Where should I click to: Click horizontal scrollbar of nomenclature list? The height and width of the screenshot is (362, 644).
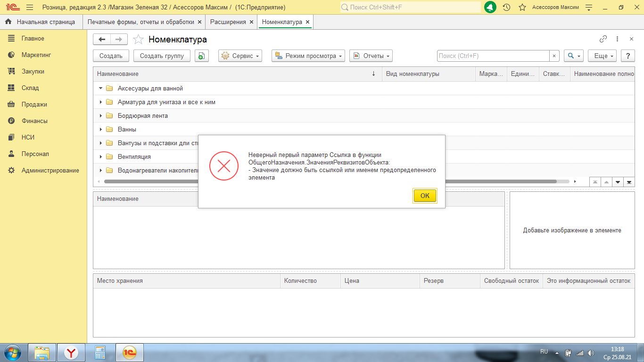330,181
